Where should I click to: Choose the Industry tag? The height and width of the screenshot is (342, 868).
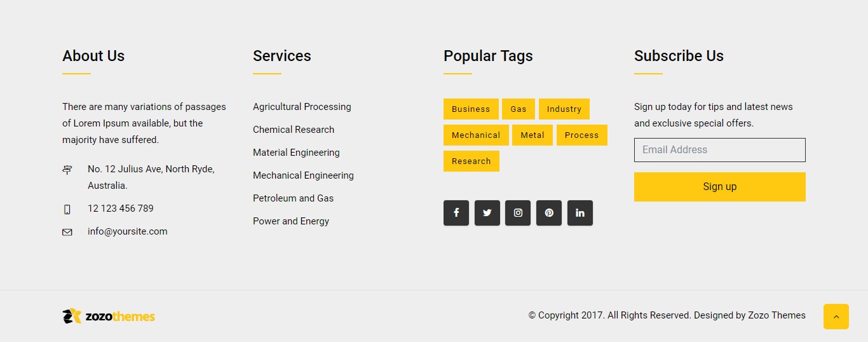coord(564,109)
